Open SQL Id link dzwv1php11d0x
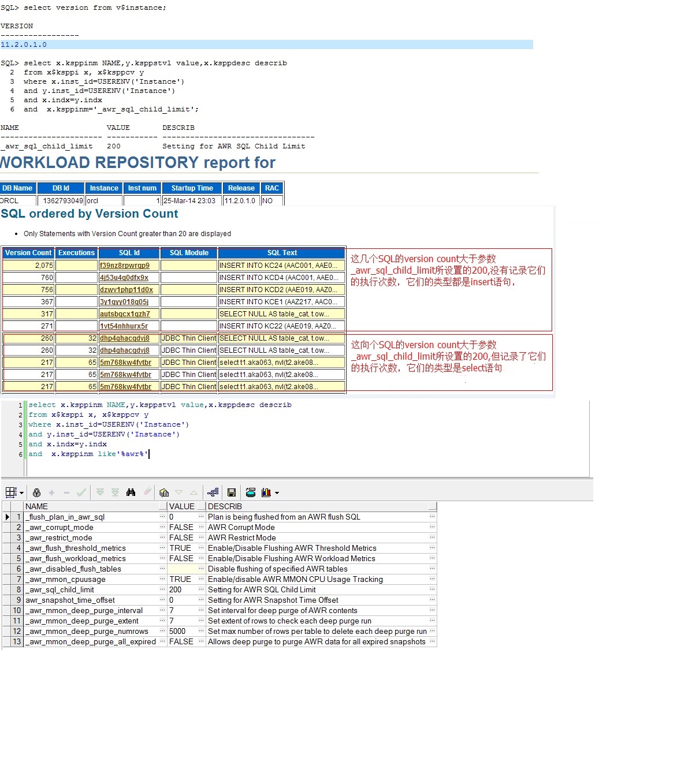Image resolution: width=692 pixels, height=784 pixels. click(x=126, y=290)
